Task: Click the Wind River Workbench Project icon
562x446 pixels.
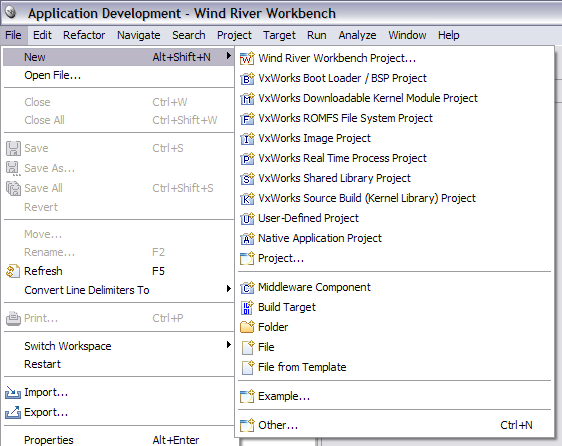Action: [x=247, y=58]
